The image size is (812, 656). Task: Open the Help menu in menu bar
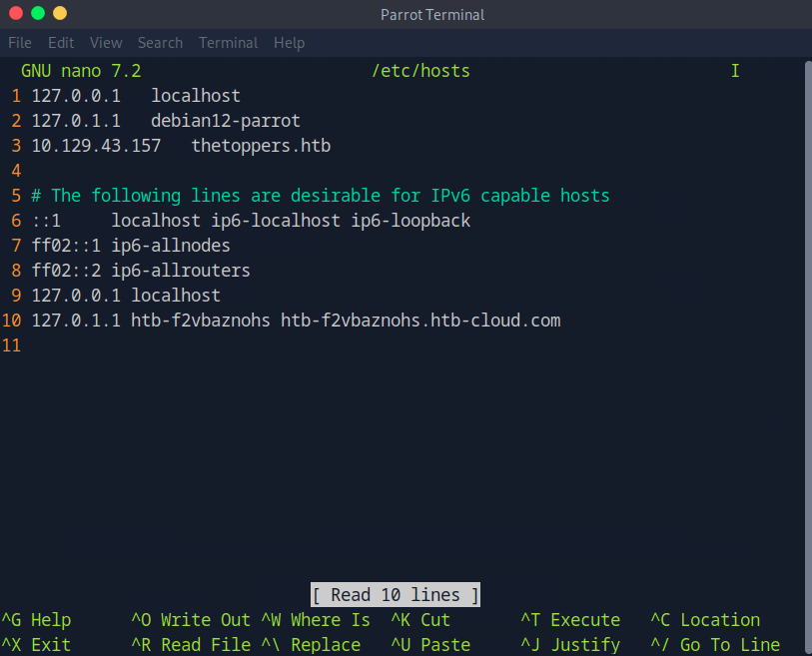(289, 43)
